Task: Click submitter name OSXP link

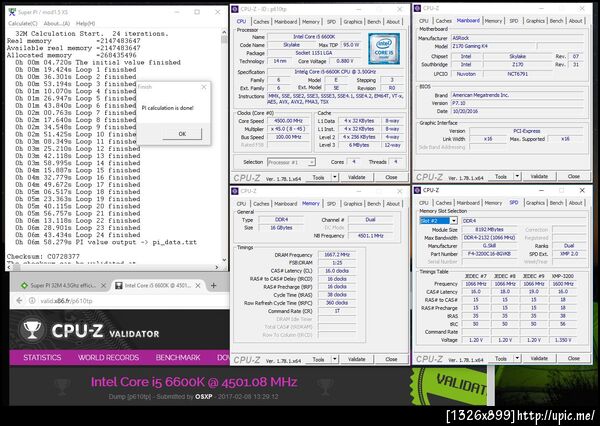Action: (x=204, y=397)
